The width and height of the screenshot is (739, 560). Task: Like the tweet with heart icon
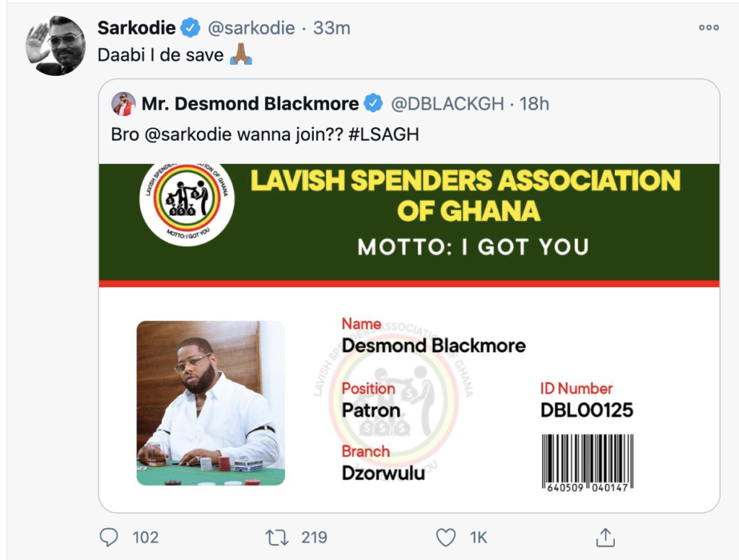pyautogui.click(x=447, y=537)
